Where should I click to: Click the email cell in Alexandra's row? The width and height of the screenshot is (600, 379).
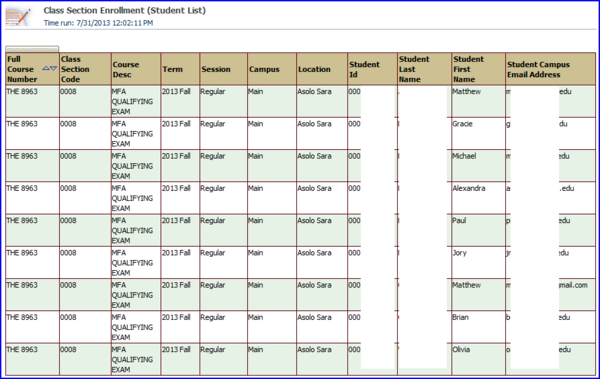coord(550,198)
